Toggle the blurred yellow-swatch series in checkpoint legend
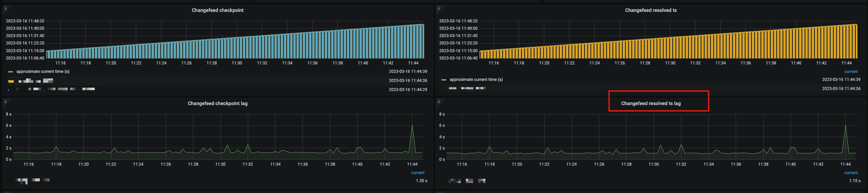Image resolution: width=868 pixels, height=193 pixels. 36,81
